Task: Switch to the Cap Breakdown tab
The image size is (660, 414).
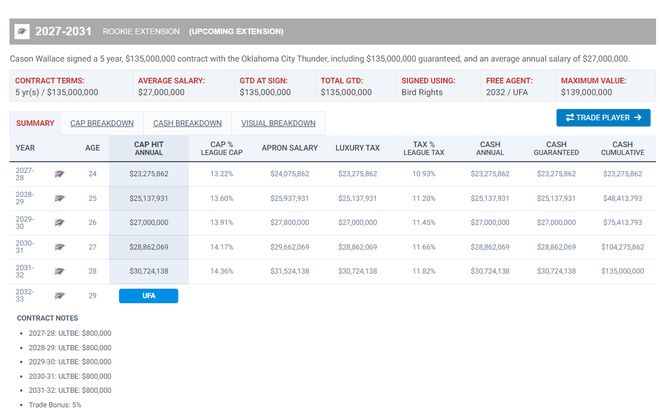Action: click(102, 123)
